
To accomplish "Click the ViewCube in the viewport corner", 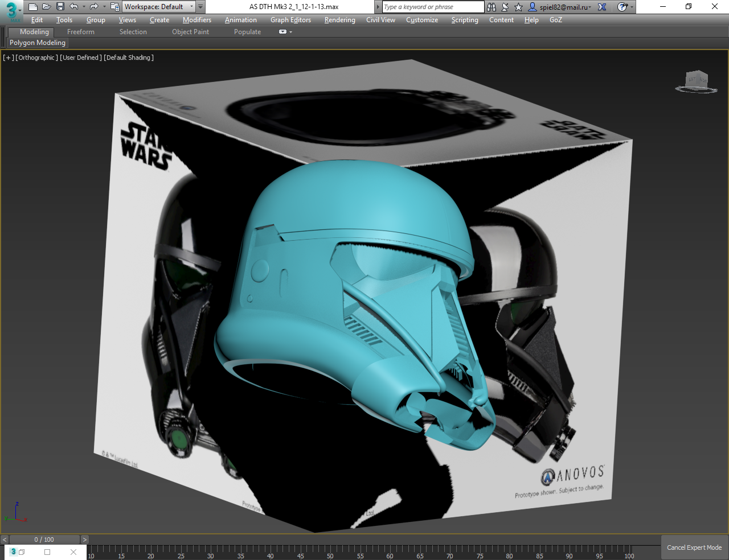I will [x=696, y=81].
